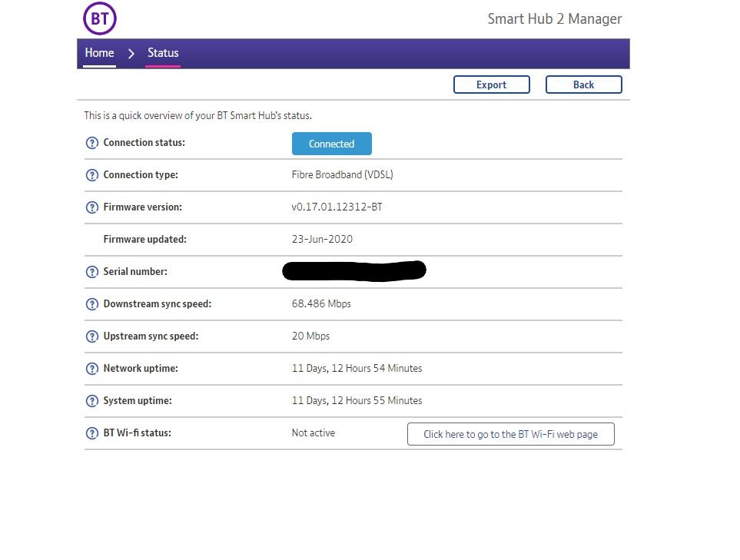Open help for Connection type
The height and width of the screenshot is (560, 740).
tap(92, 175)
